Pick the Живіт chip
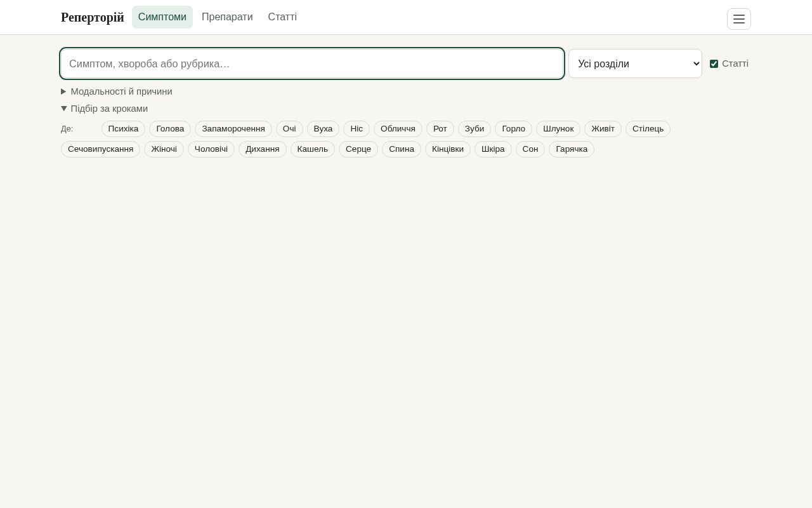812x508 pixels. (x=603, y=129)
